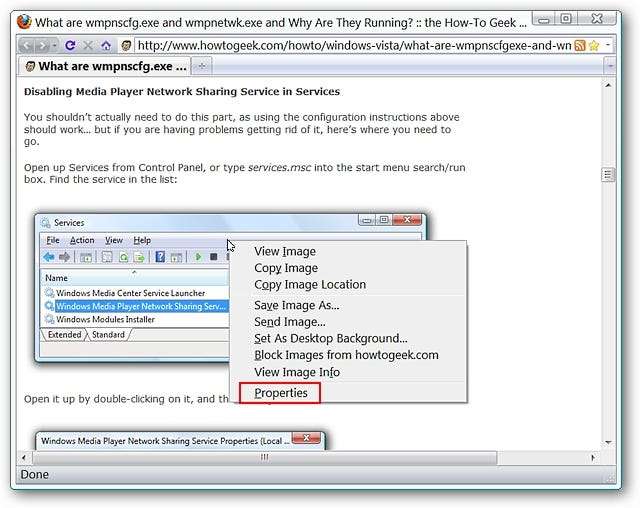640x508 pixels.
Task: Click the Firefox back arrow button
Action: tap(27, 45)
